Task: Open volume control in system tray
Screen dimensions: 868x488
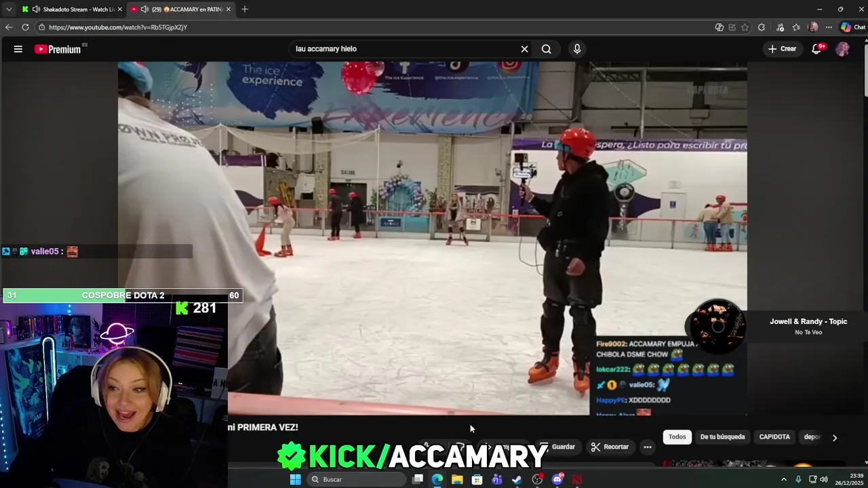Action: (x=824, y=479)
